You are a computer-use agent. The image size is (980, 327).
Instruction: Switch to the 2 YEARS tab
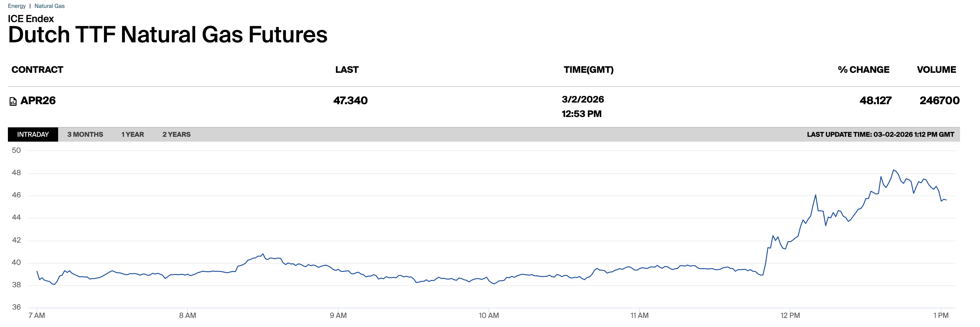click(176, 134)
